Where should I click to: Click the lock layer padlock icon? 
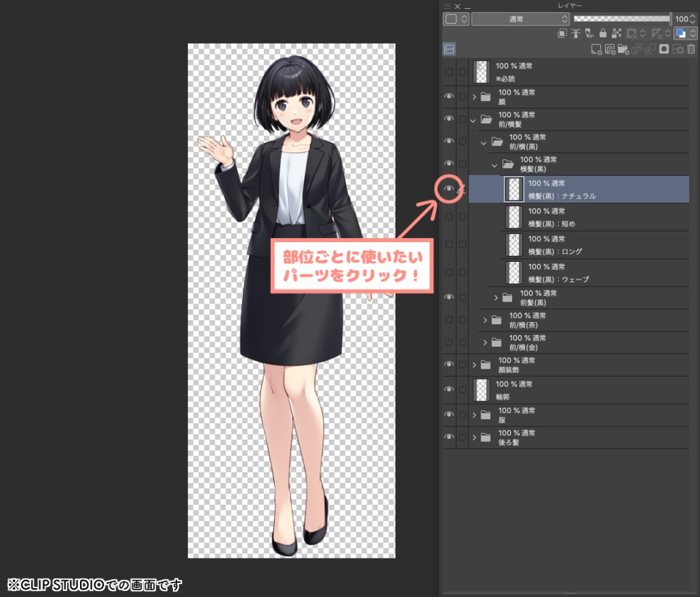(603, 33)
